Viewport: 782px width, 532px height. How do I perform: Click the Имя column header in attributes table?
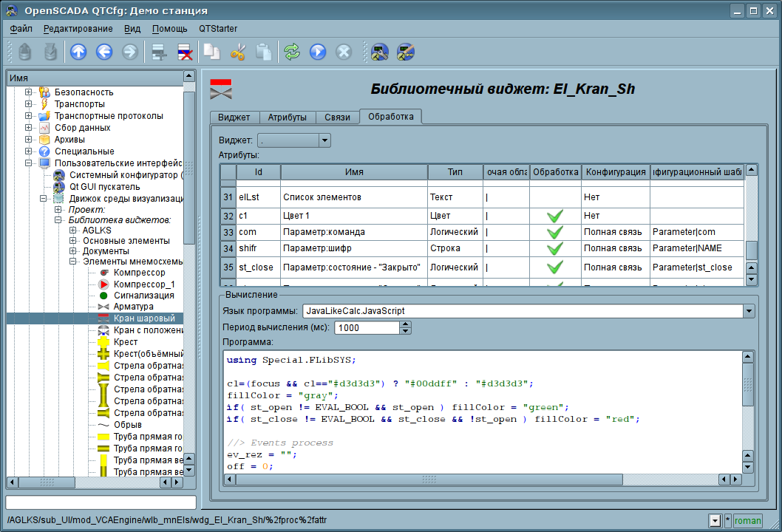[354, 172]
